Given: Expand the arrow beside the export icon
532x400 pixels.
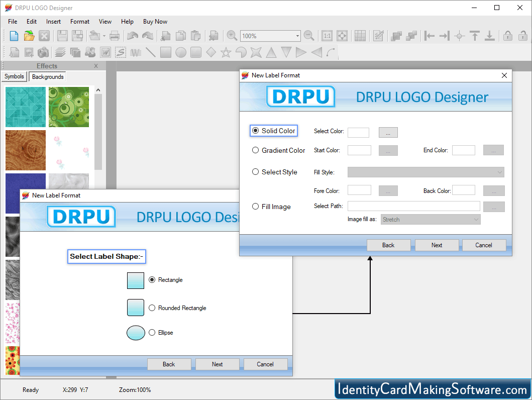Looking at the screenshot, I should [x=104, y=36].
